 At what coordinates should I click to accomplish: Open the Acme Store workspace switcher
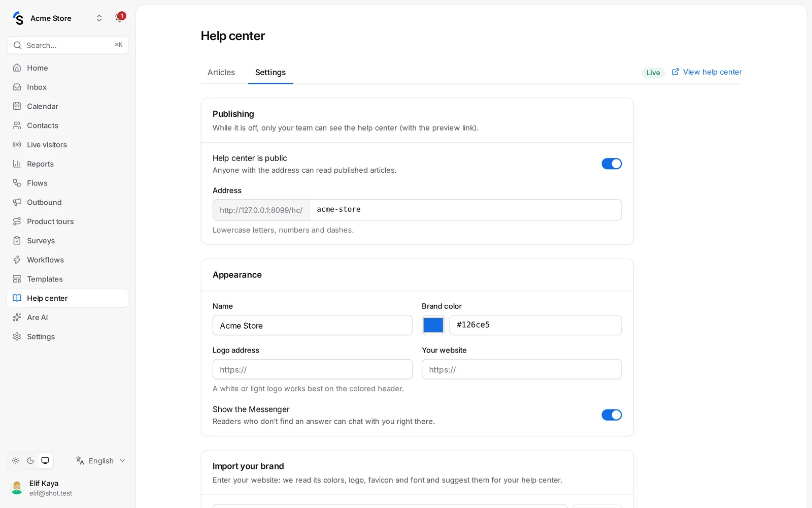57,18
